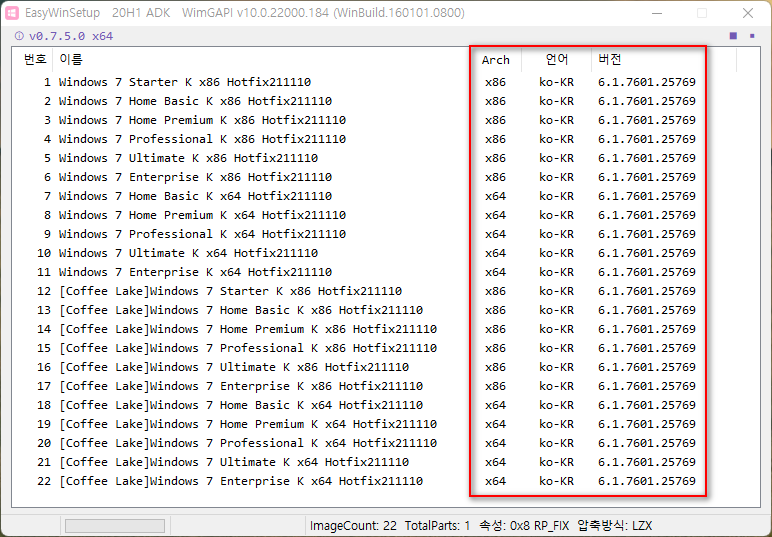This screenshot has height=537, width=772.
Task: Click the x86 Arch cell of row 1
Action: 495,82
